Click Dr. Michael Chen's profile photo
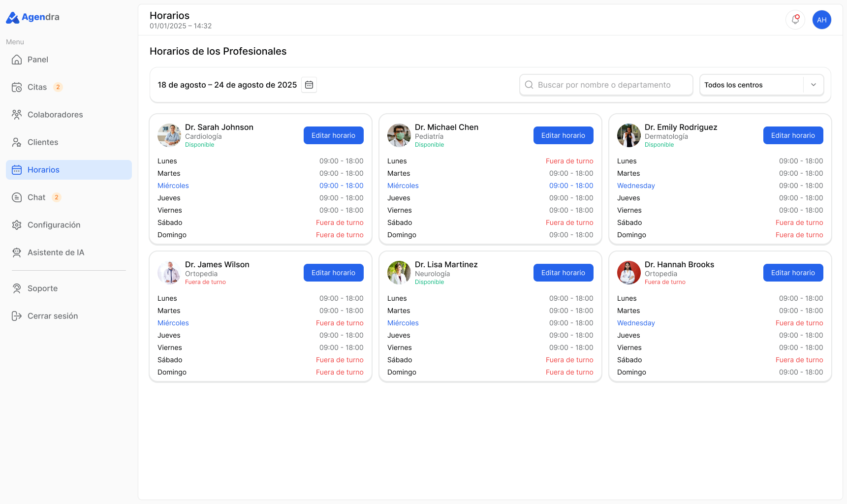The width and height of the screenshot is (847, 504). (399, 135)
